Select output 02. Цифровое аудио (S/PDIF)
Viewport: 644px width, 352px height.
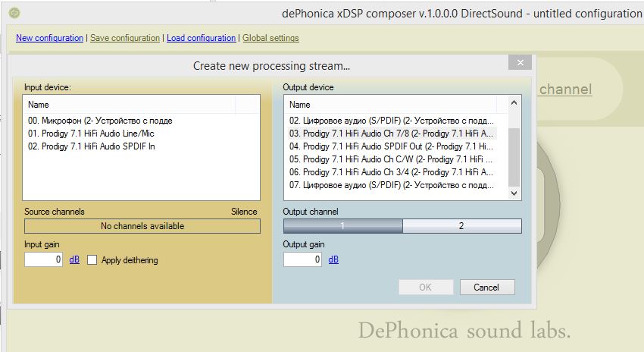(392, 121)
